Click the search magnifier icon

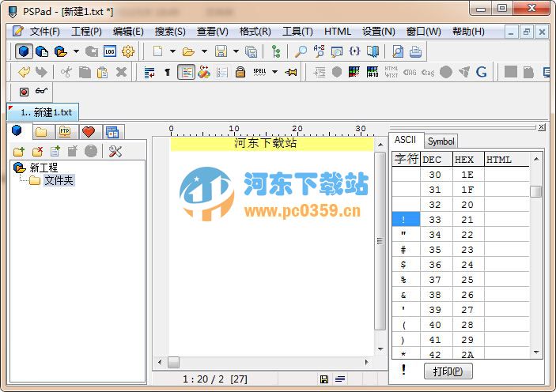[301, 51]
